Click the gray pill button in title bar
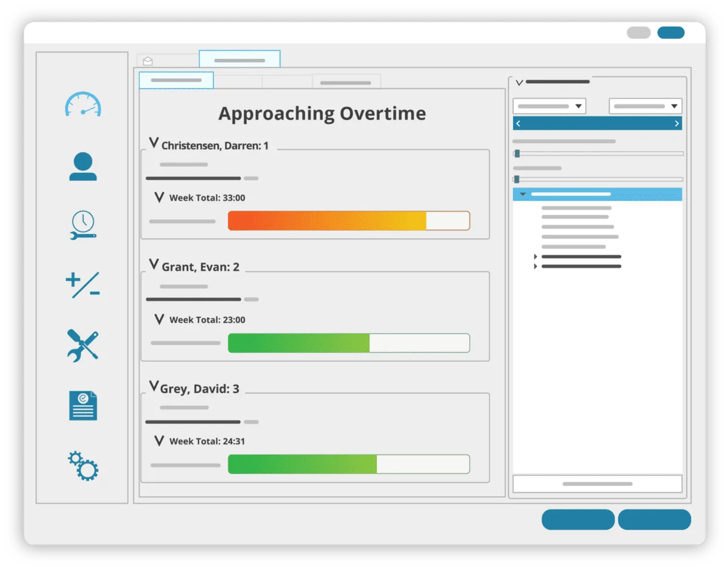The width and height of the screenshot is (728, 569). (639, 33)
